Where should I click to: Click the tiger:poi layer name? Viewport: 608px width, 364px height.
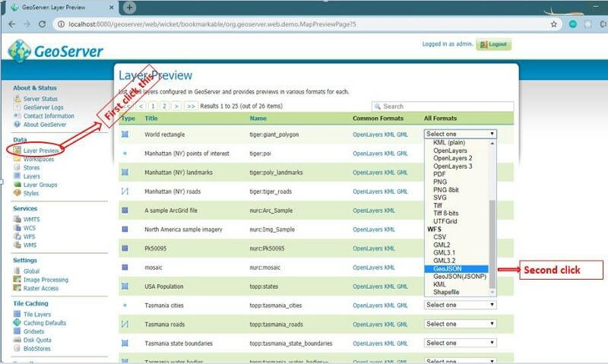tap(260, 153)
